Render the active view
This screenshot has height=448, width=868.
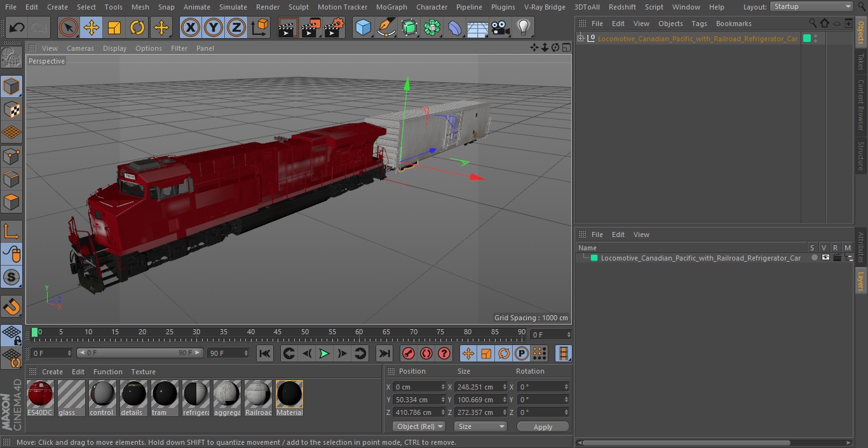[288, 27]
